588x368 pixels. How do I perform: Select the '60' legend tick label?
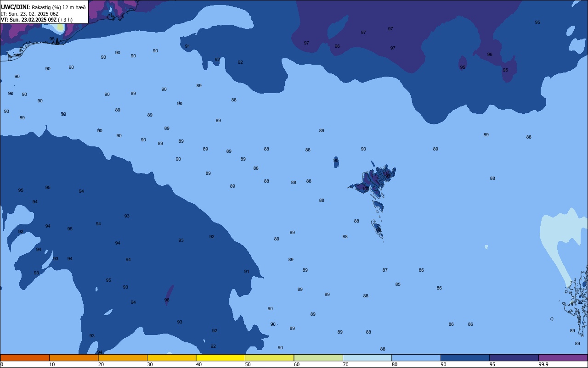click(x=297, y=364)
